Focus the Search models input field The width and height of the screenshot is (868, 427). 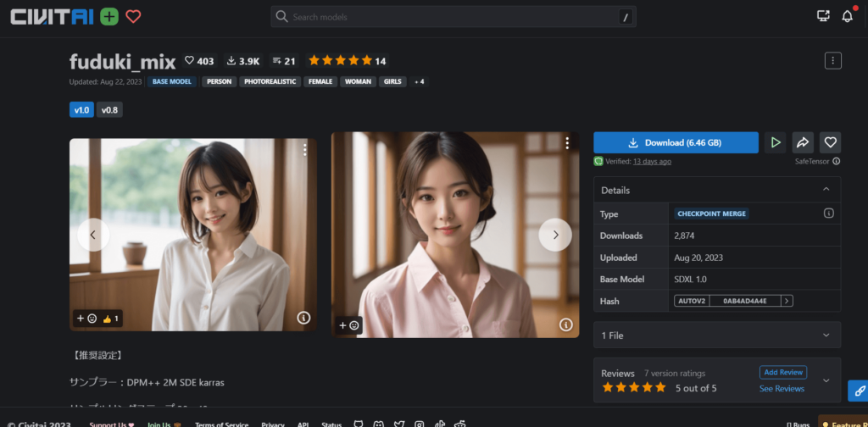click(449, 17)
